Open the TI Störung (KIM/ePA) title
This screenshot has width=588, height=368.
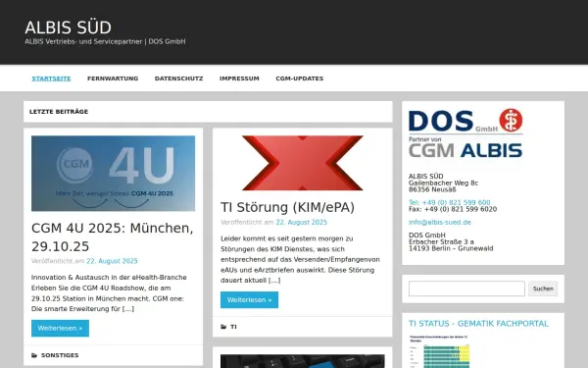click(x=287, y=207)
